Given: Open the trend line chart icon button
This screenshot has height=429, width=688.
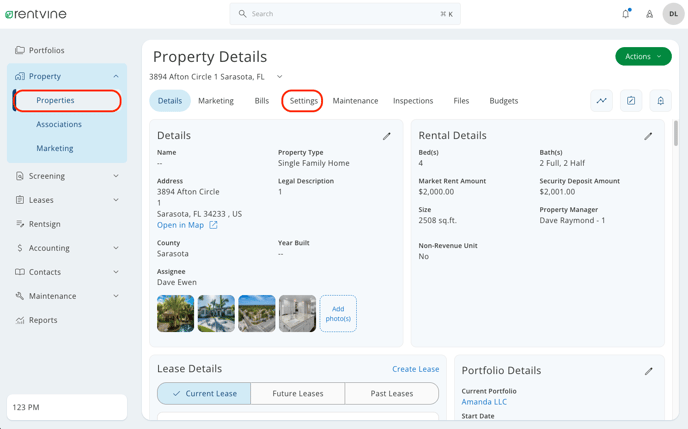Looking at the screenshot, I should coord(601,101).
